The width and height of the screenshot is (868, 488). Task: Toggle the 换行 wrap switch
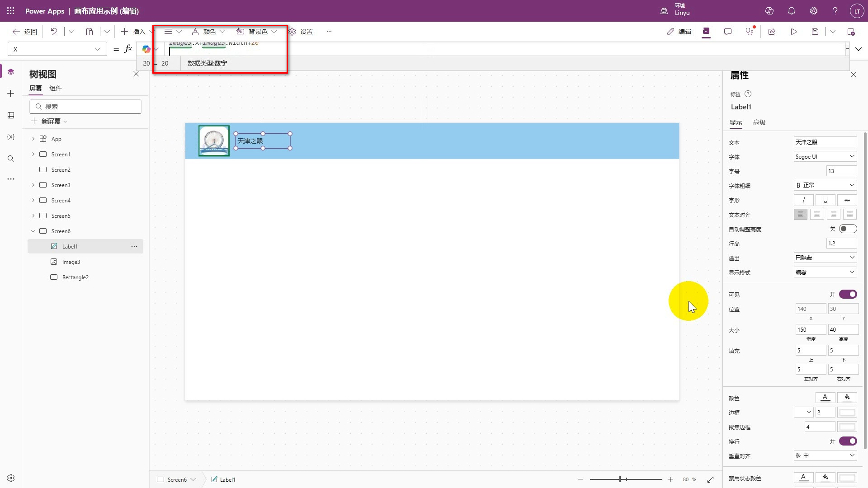[x=848, y=441]
